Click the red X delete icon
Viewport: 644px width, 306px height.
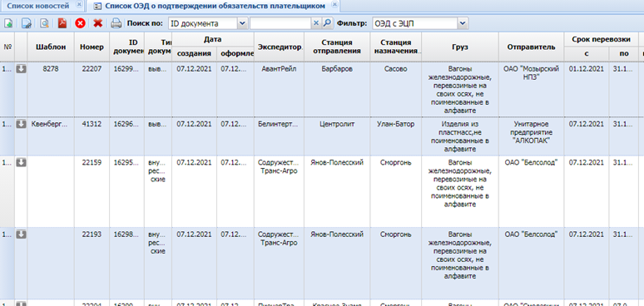pyautogui.click(x=97, y=23)
